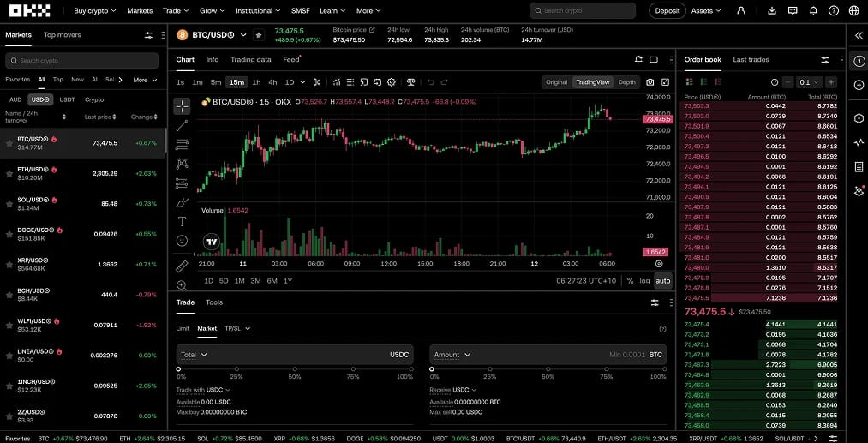Open the indicators icon in chart toolbar
This screenshot has height=443, width=868.
[x=337, y=82]
